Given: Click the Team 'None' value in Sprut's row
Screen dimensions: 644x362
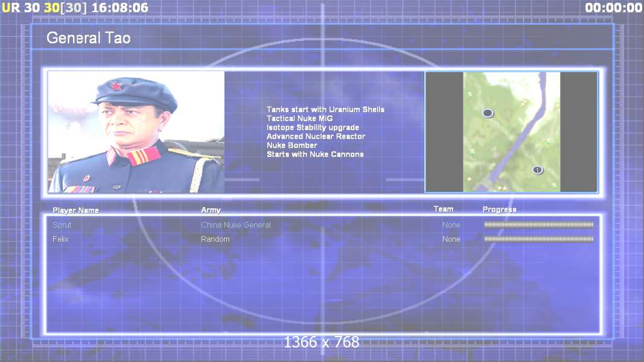Looking at the screenshot, I should point(451,225).
